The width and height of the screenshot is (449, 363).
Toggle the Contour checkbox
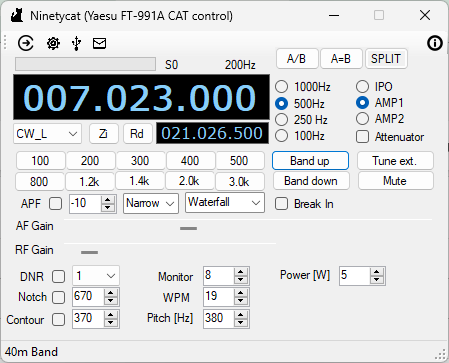(x=58, y=320)
